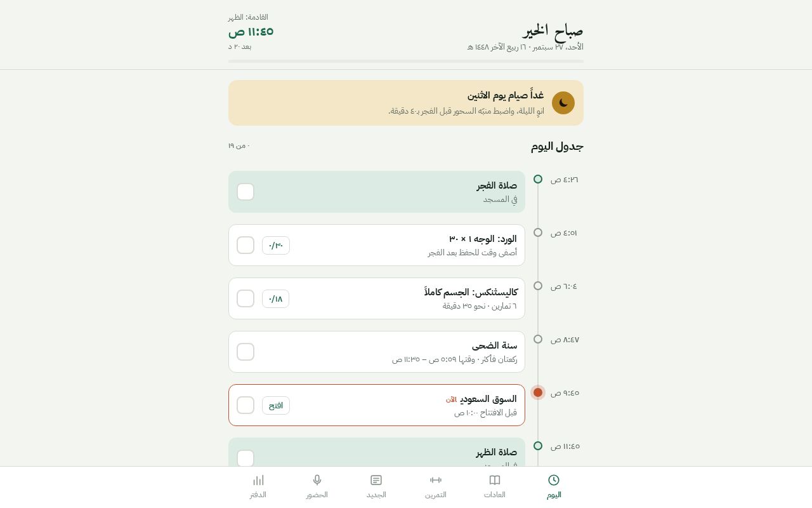Tick the كاليسثنكس workout checkbox
The width and height of the screenshot is (812, 508).
pos(246,298)
